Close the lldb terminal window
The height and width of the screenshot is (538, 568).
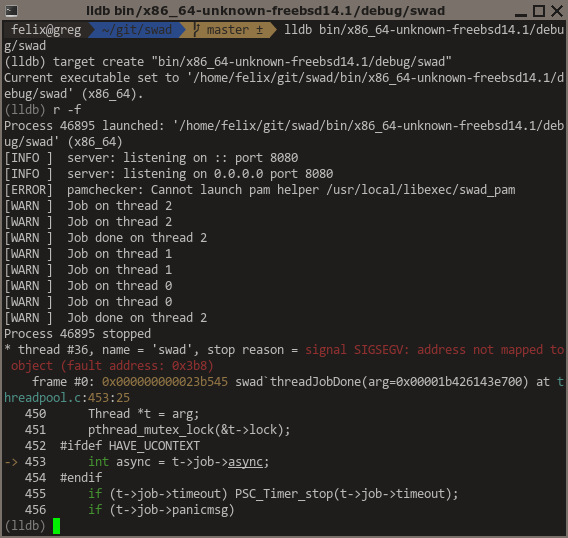point(557,11)
